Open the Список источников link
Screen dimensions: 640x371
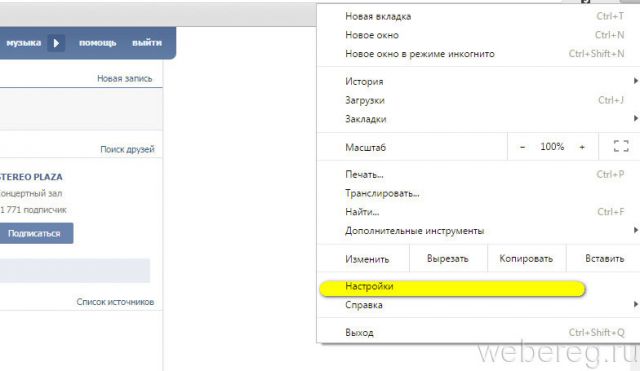(x=115, y=302)
